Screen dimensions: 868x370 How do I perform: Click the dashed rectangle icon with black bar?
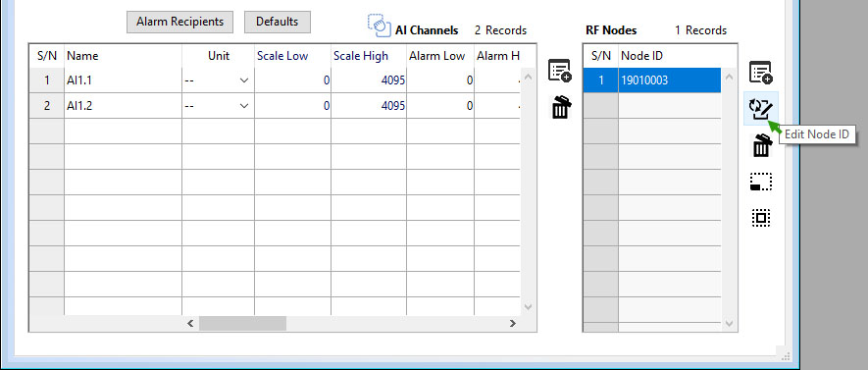[761, 182]
